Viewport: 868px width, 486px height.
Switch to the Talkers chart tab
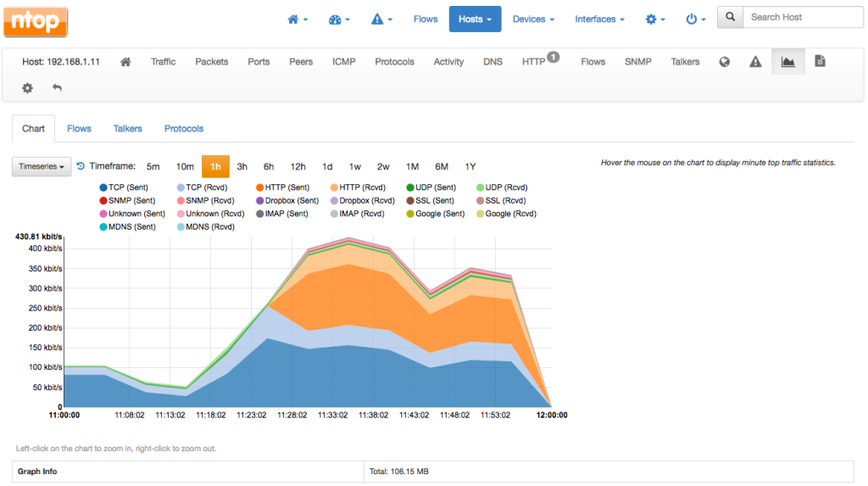click(x=128, y=129)
